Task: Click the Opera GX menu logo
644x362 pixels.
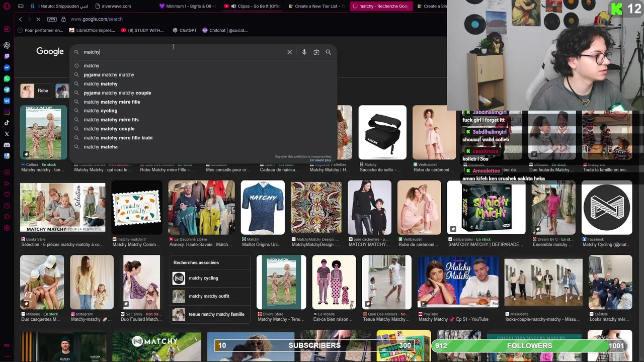Action: 7,6
